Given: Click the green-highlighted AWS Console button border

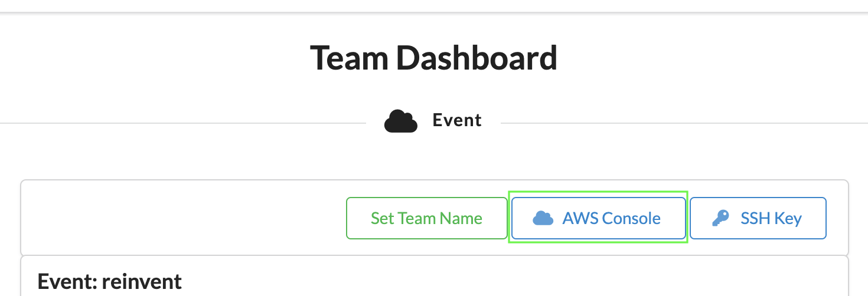Looking at the screenshot, I should (598, 192).
